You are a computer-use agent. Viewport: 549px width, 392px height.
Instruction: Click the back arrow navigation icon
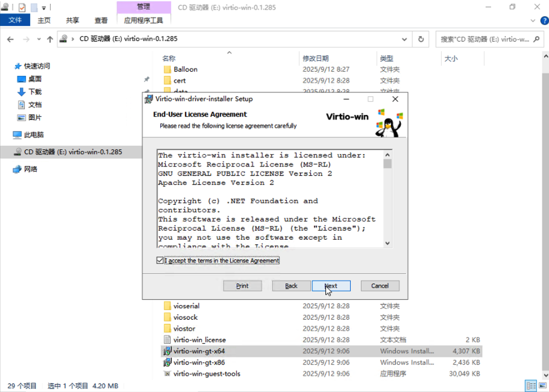pos(11,39)
